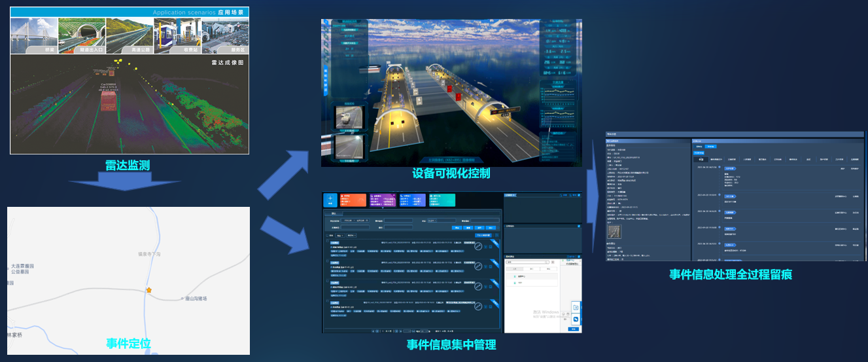The height and width of the screenshot is (362, 868).
Task: Click the blue button at bottom of chat panel
Action: 573,329
